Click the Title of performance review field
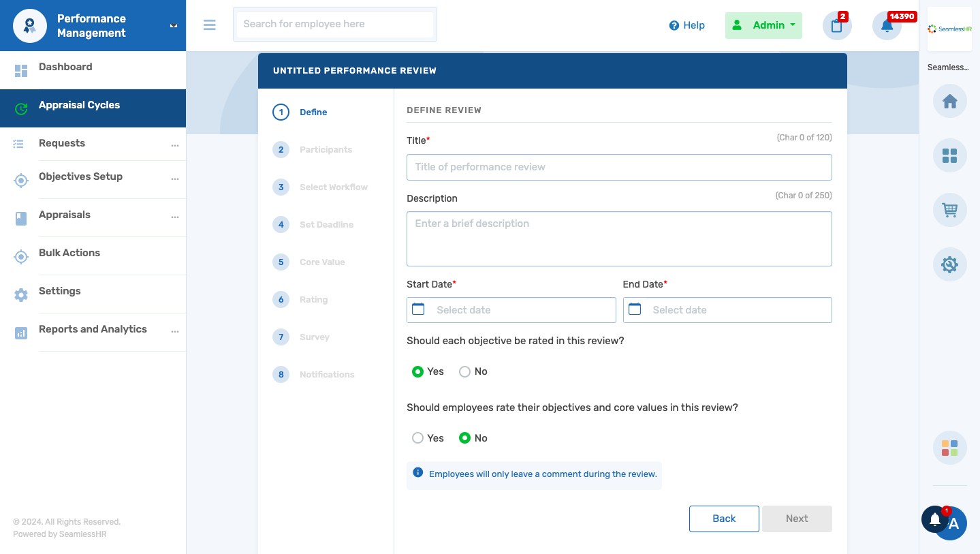The height and width of the screenshot is (554, 980). click(619, 167)
